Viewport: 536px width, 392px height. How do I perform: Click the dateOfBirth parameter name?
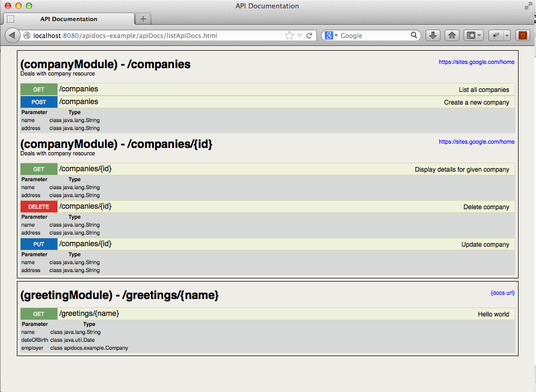tap(34, 340)
